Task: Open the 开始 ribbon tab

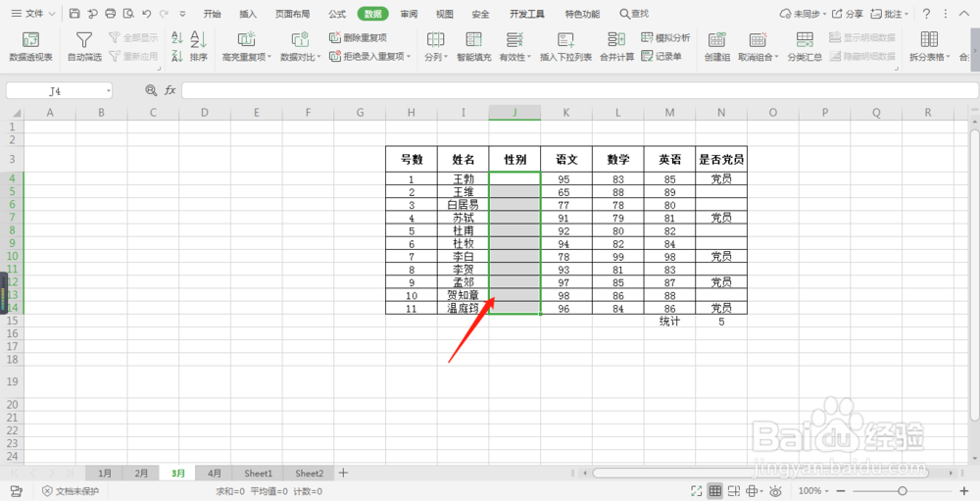Action: pyautogui.click(x=212, y=14)
